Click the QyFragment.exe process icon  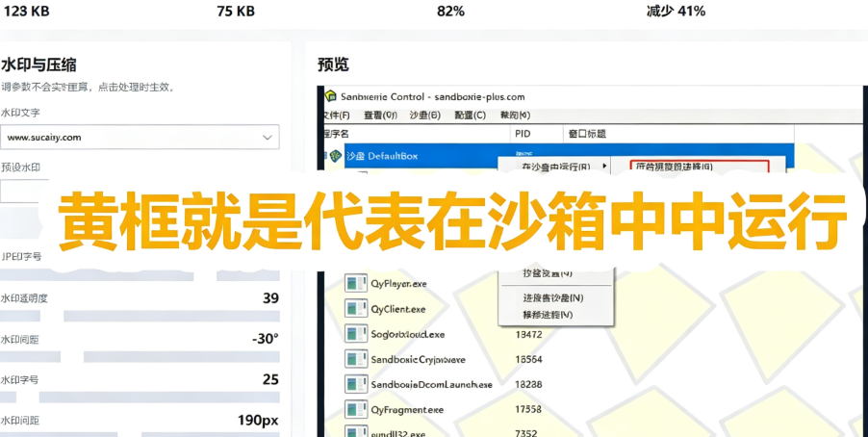pyautogui.click(x=355, y=409)
